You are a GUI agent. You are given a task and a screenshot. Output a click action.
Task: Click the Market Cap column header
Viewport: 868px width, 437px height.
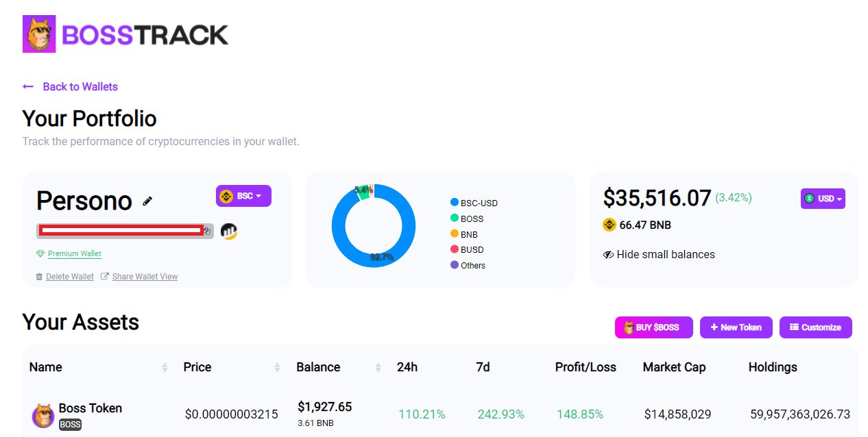tap(674, 367)
